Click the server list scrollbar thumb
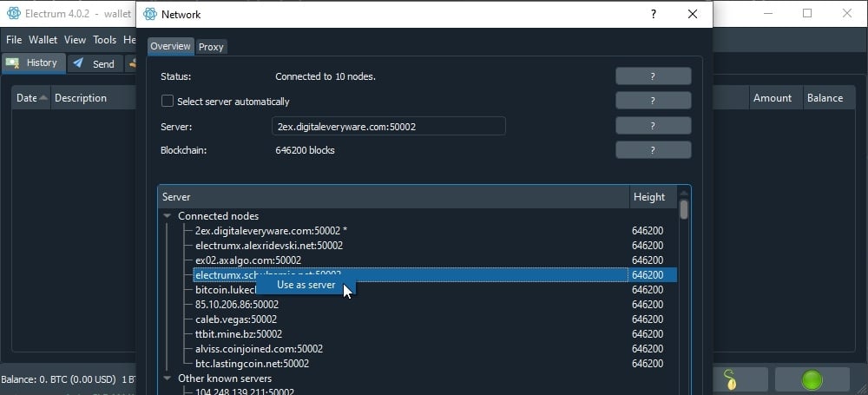Image resolution: width=868 pixels, height=395 pixels. point(684,209)
